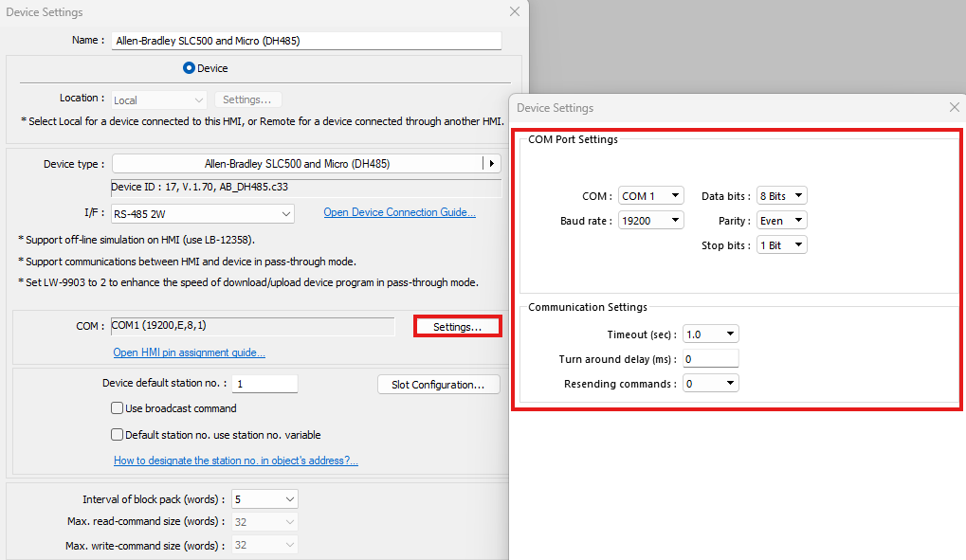
Task: Open the Data bits dropdown
Action: [x=781, y=196]
